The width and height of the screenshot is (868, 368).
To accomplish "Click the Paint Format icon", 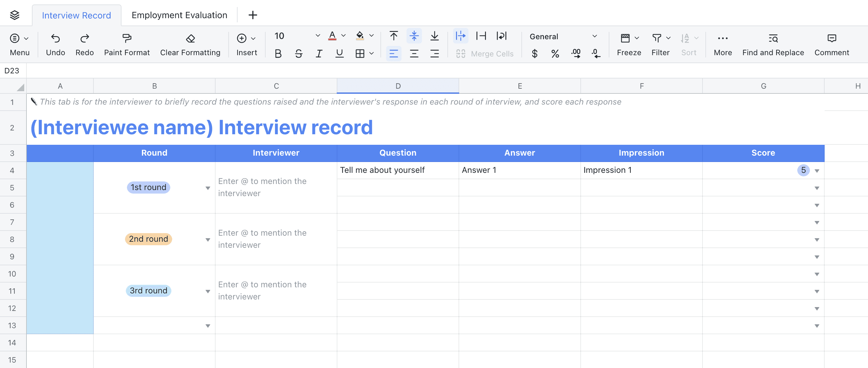I will coord(127,38).
